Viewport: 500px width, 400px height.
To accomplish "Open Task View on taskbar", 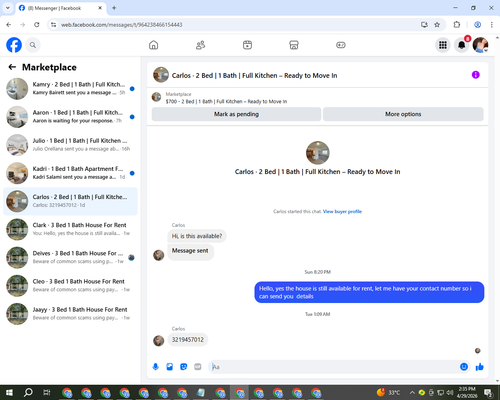I will tap(47, 393).
